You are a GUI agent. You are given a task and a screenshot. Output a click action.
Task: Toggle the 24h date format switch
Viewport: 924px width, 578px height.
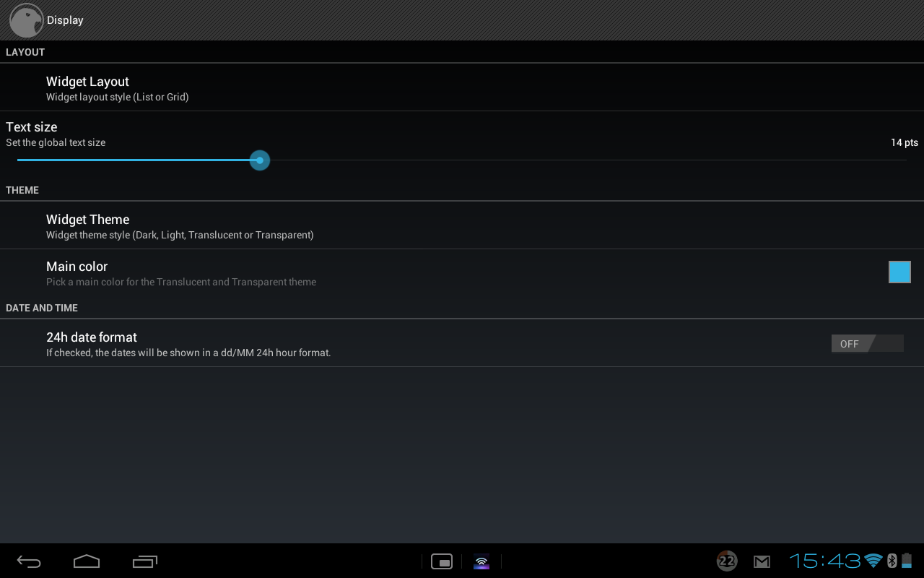pos(867,343)
